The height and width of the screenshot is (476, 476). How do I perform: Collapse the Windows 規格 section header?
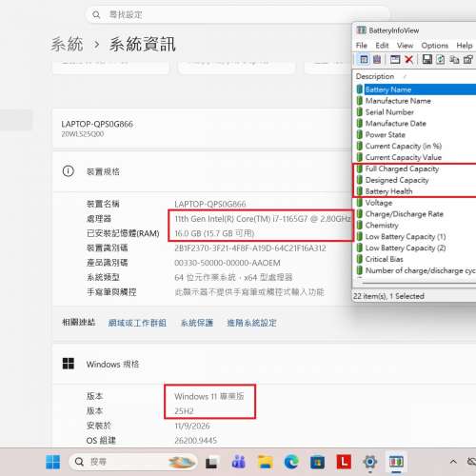pyautogui.click(x=264, y=364)
